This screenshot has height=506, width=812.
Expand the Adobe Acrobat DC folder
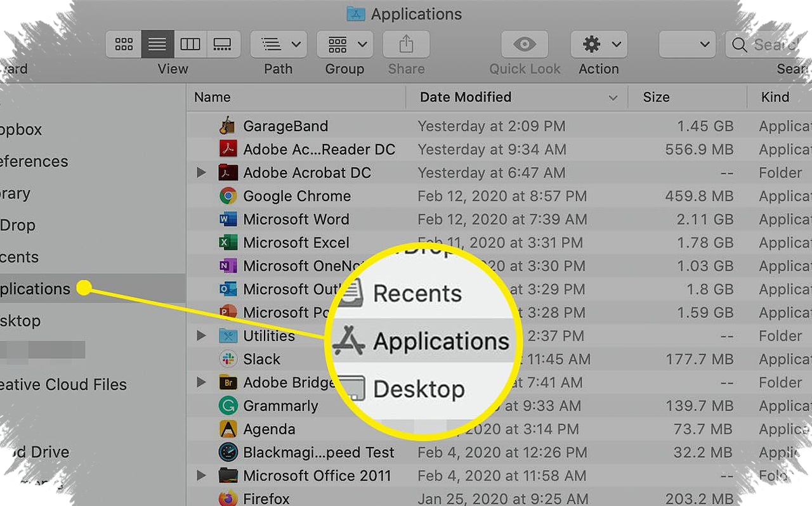click(x=201, y=172)
